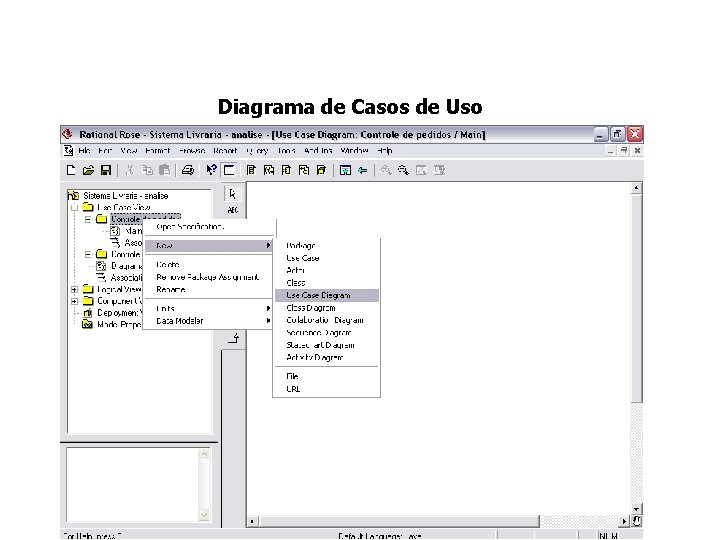Click the Browse State Machine Diagram icon

[x=304, y=170]
